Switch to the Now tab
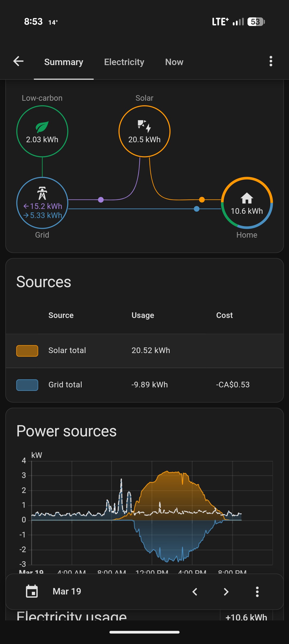The height and width of the screenshot is (644, 289). pos(174,62)
